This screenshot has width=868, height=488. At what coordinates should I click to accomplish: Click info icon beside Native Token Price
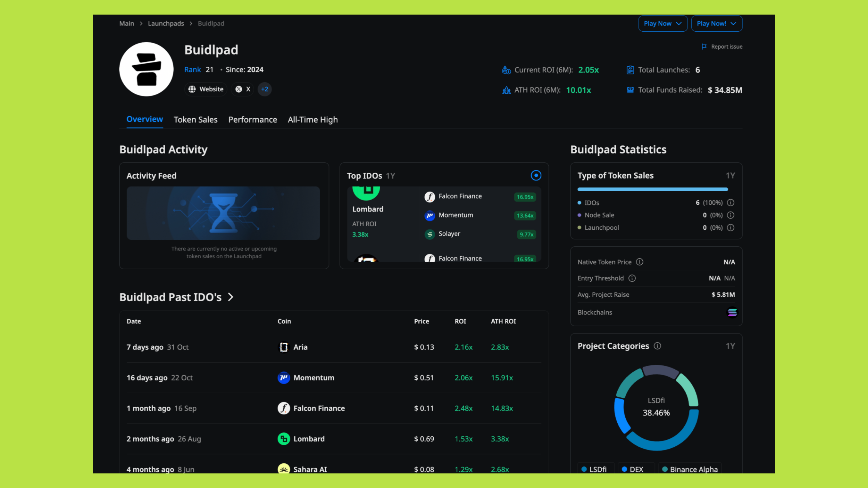pyautogui.click(x=640, y=262)
